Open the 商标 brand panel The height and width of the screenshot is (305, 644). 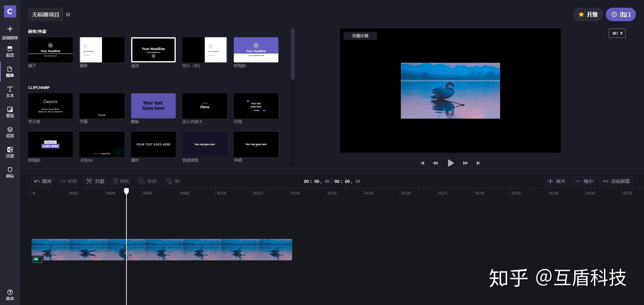pos(10,172)
